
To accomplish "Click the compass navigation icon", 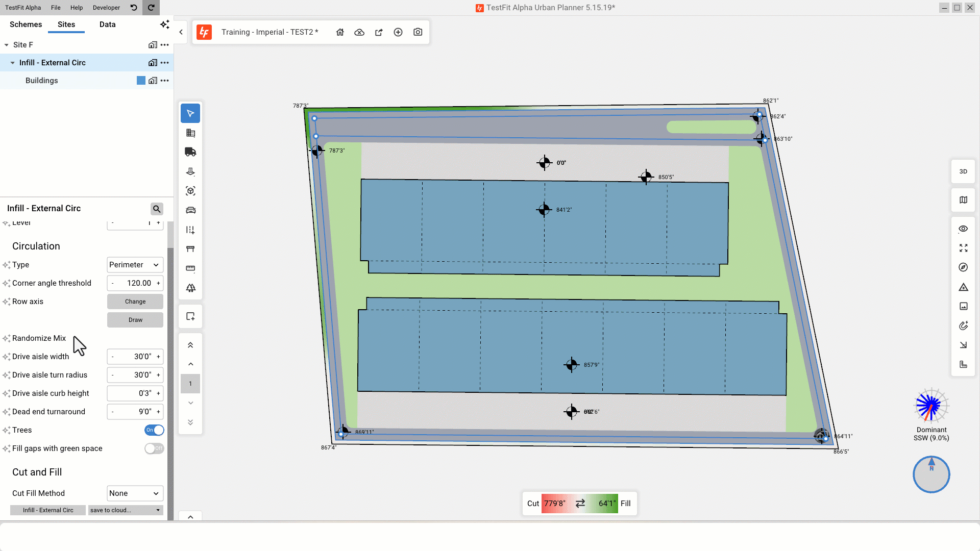I will point(963,267).
